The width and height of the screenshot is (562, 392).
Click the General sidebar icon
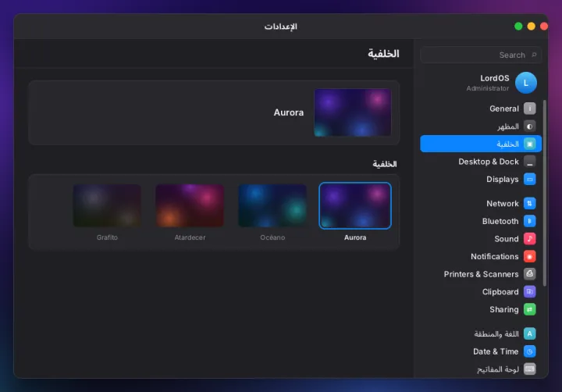(x=529, y=109)
